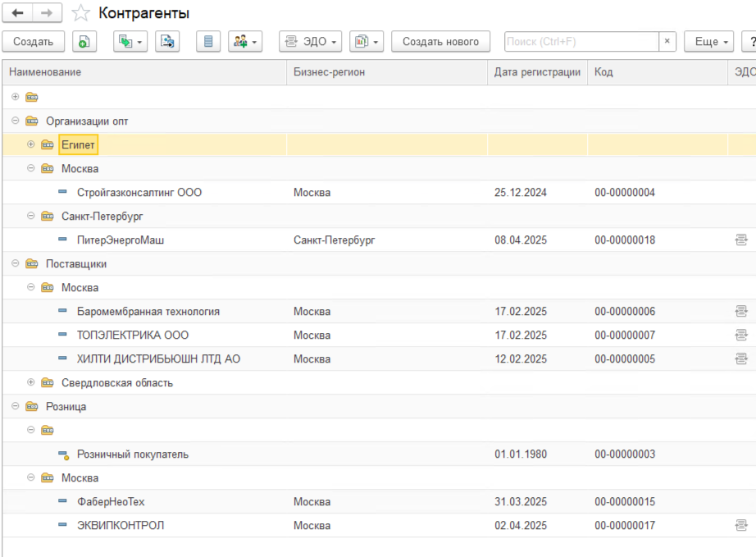Click the folder icon of Организации опт
Screen dimensions: 756x557
pos(32,121)
